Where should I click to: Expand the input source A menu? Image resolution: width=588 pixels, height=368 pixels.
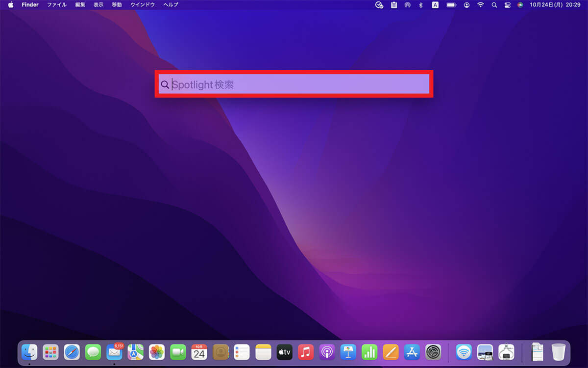click(x=435, y=4)
